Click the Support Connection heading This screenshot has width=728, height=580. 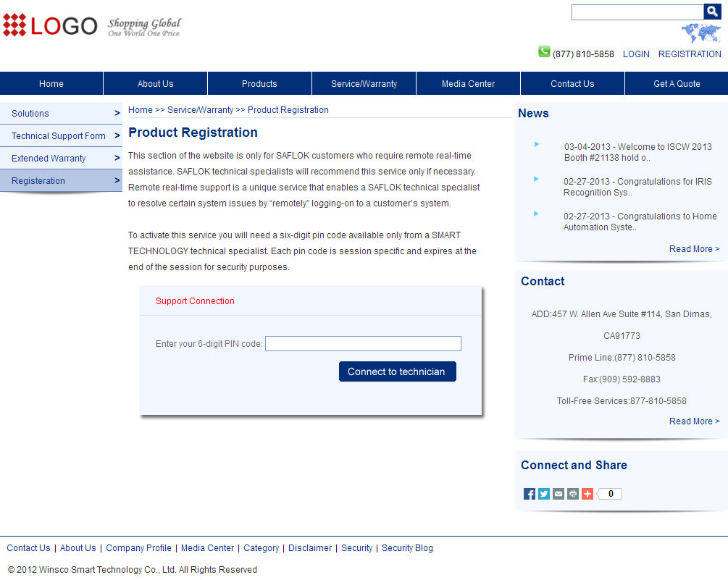pos(195,301)
